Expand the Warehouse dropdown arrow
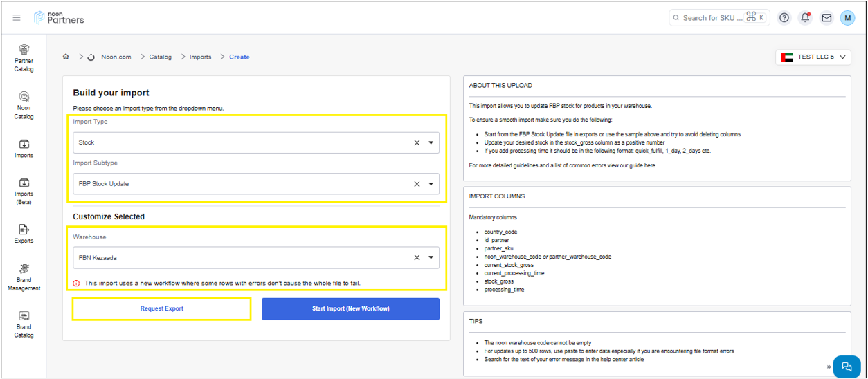This screenshot has height=379, width=868. click(431, 258)
